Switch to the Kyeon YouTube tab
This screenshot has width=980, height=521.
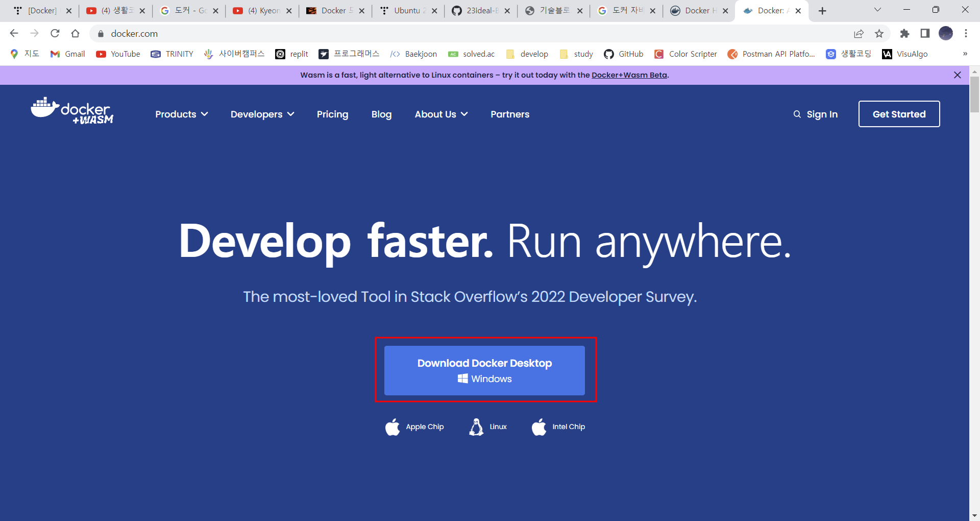[261, 11]
